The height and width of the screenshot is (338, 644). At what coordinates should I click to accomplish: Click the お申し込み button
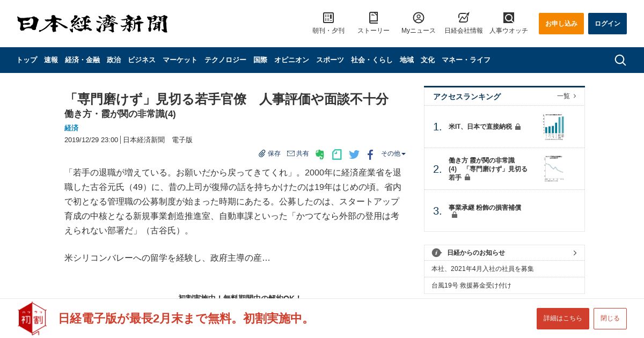[561, 24]
